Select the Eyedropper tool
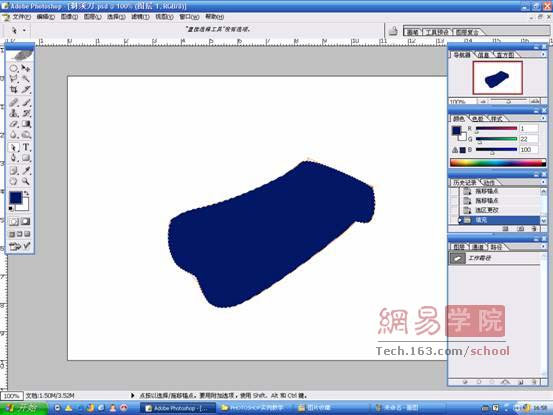Screen dimensions: 553x415 [x=26, y=171]
